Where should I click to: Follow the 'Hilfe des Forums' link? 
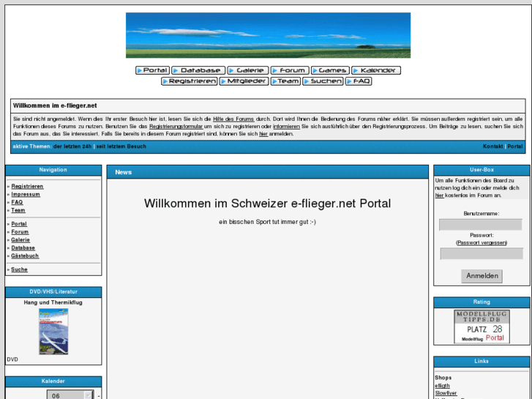tap(233, 119)
